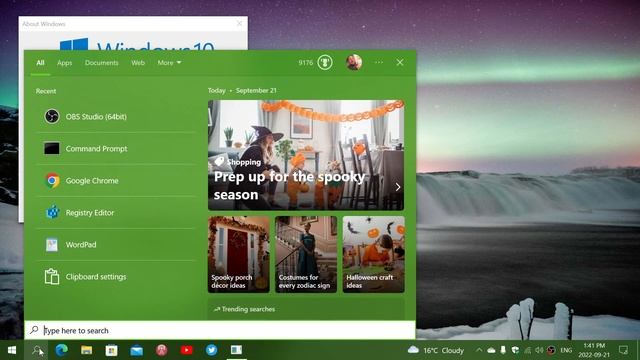Click the ENG language indicator
The height and width of the screenshot is (360, 640).
566,350
